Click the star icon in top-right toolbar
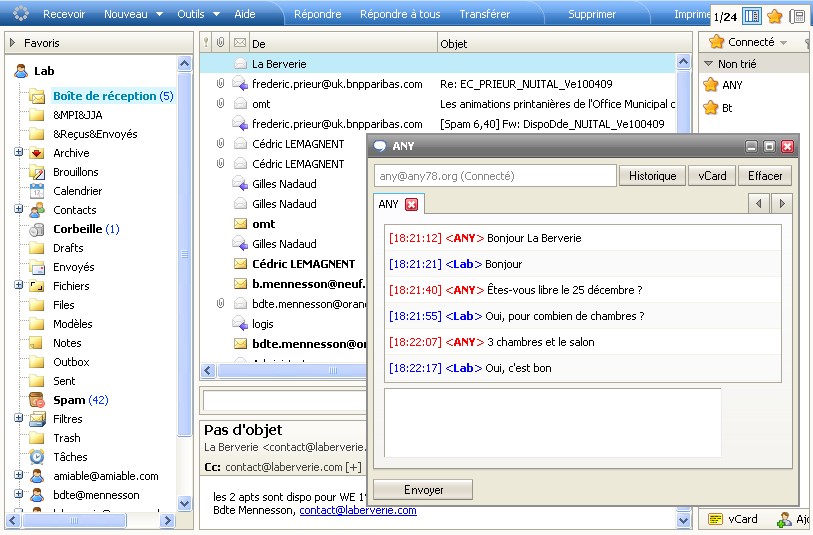The image size is (813, 535). coord(774,16)
